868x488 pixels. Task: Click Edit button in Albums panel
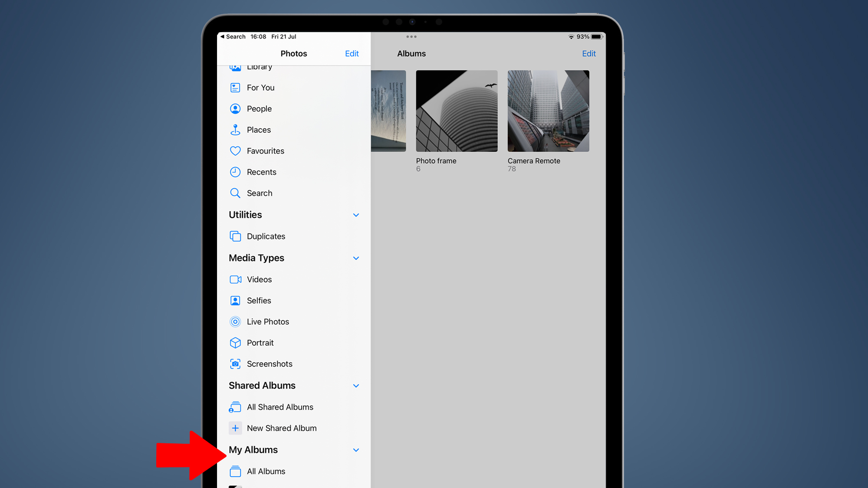(589, 54)
